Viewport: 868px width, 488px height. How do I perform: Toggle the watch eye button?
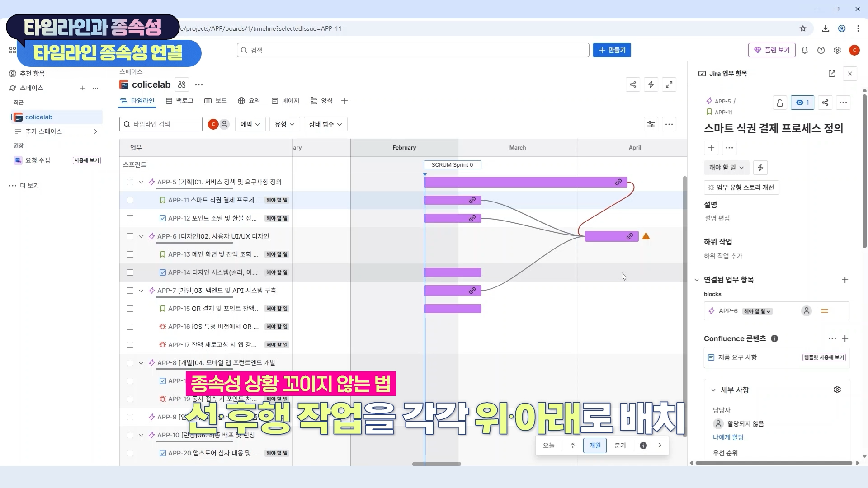tap(802, 103)
